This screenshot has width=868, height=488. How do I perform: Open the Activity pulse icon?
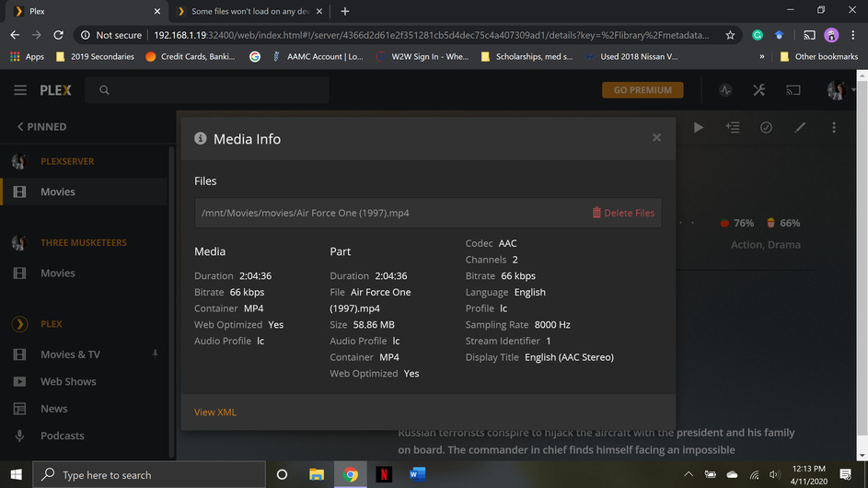[x=725, y=89]
